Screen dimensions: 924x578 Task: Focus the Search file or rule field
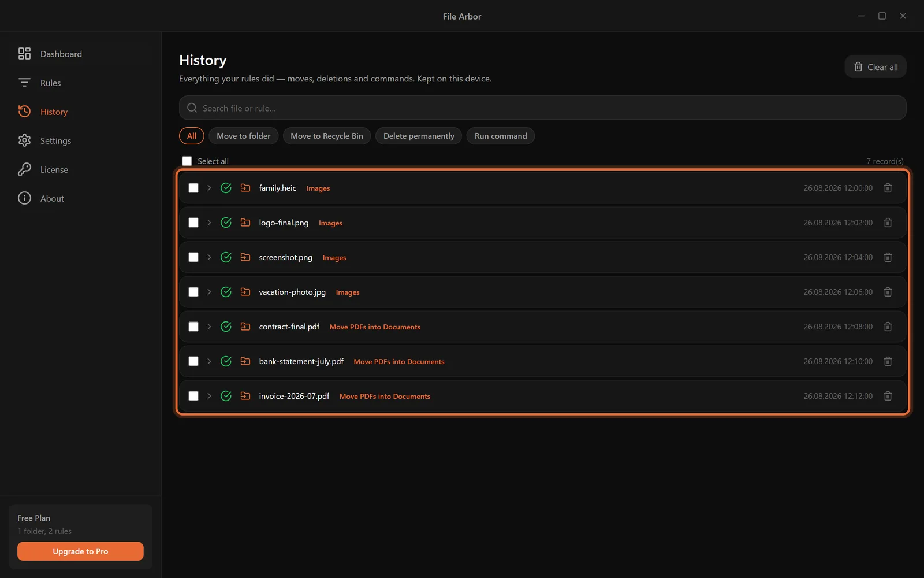[543, 108]
